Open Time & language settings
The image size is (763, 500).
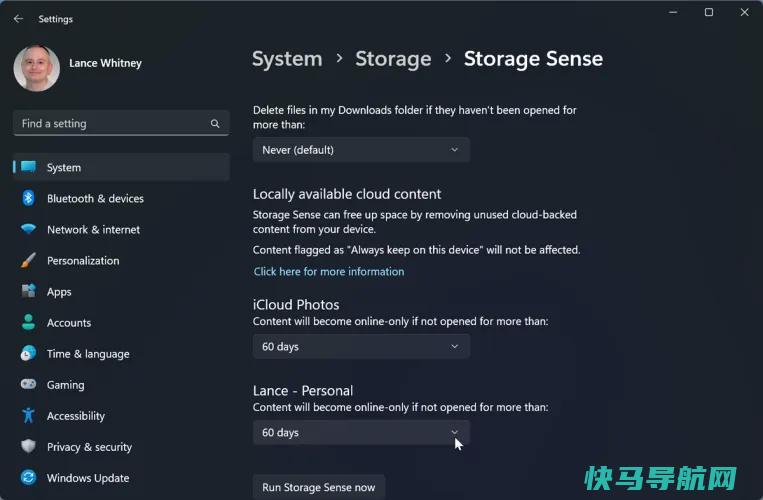(122, 354)
